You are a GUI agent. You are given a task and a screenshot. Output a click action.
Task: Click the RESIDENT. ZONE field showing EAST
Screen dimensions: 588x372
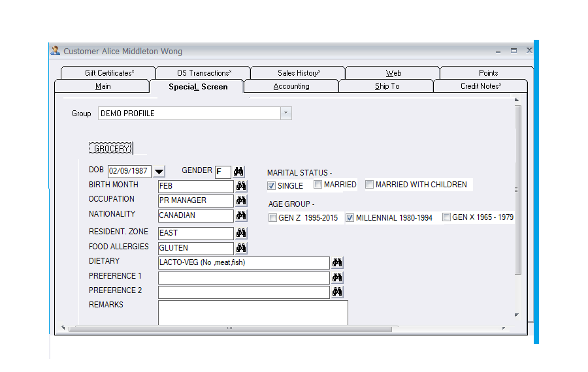pyautogui.click(x=196, y=233)
